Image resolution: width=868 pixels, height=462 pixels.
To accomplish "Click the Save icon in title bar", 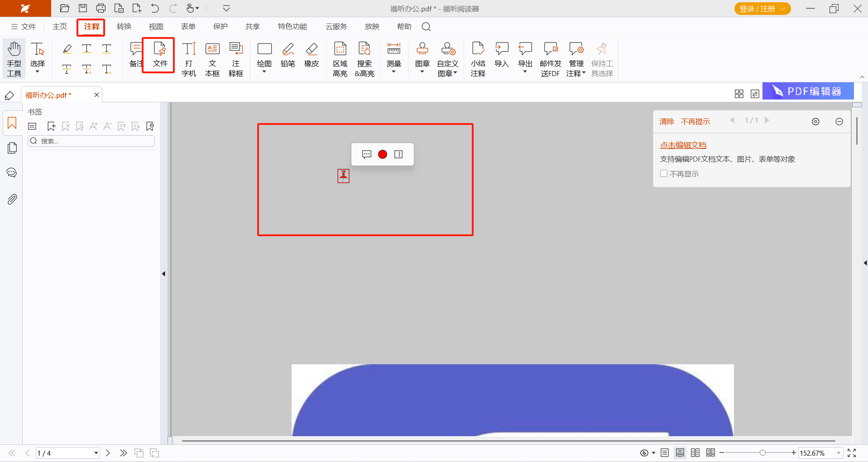I will pos(83,8).
